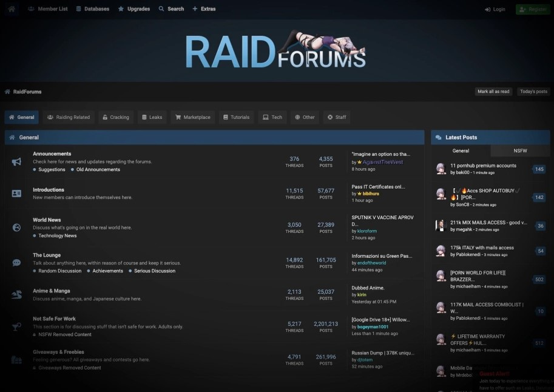Open 'Dubbed Anime.' last post
This screenshot has height=392, width=554.
pos(368,288)
